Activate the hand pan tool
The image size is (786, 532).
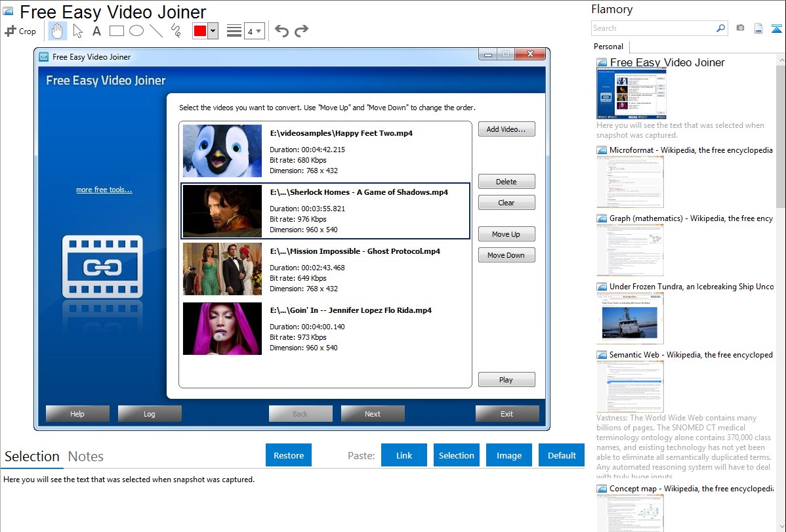pyautogui.click(x=57, y=31)
